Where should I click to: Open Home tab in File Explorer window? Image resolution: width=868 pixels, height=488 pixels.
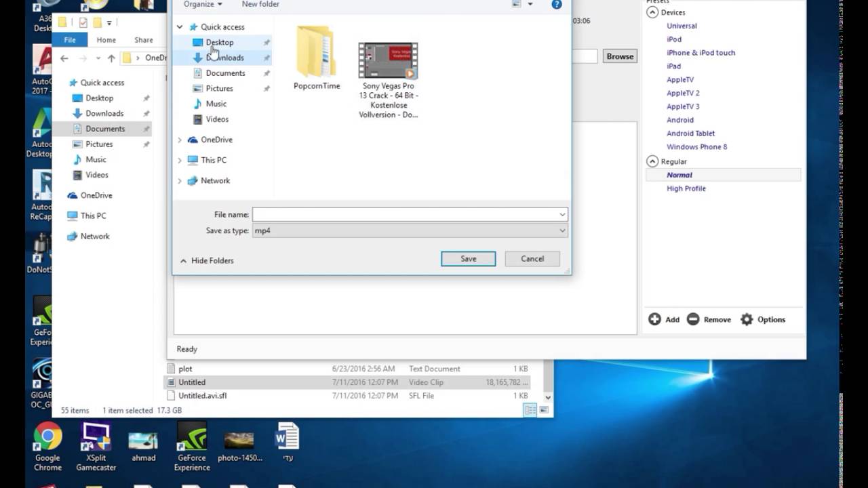click(106, 40)
